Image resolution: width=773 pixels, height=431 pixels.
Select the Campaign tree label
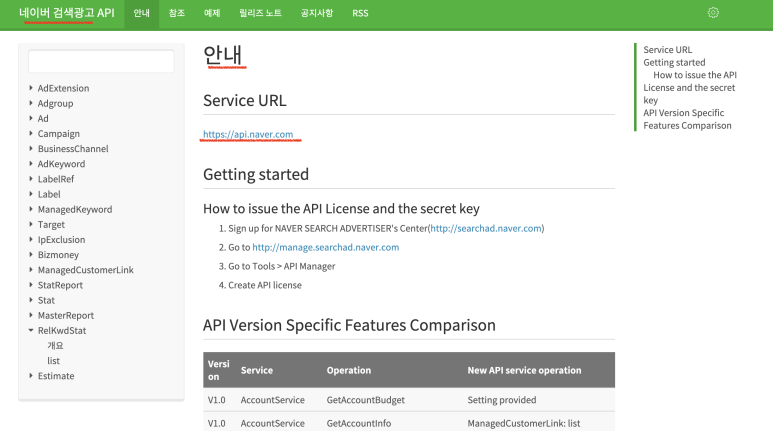tap(59, 134)
